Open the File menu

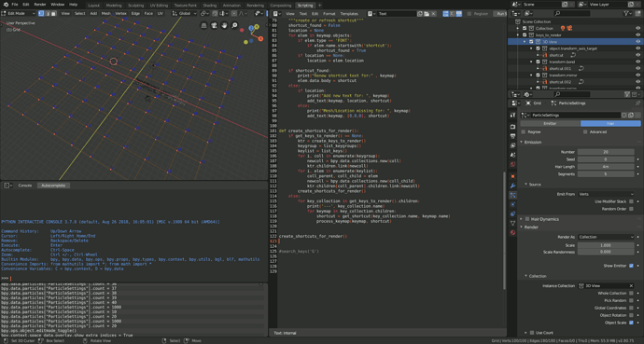point(15,5)
